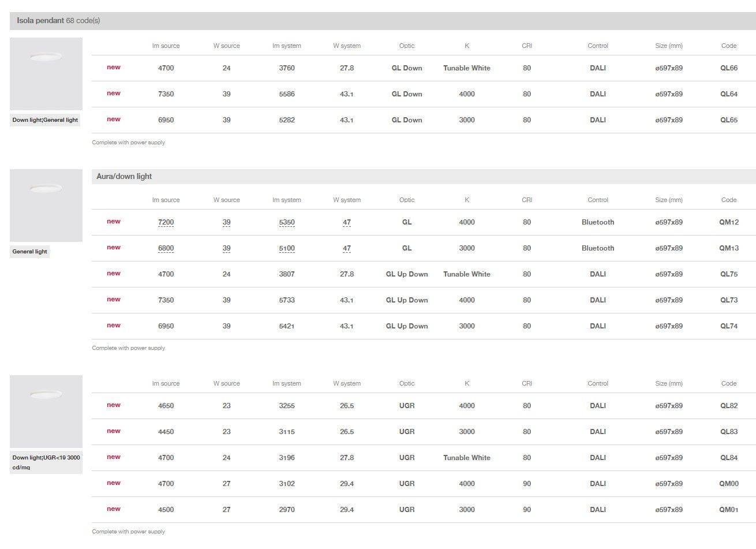Click the Down light;General light tag

(45, 120)
